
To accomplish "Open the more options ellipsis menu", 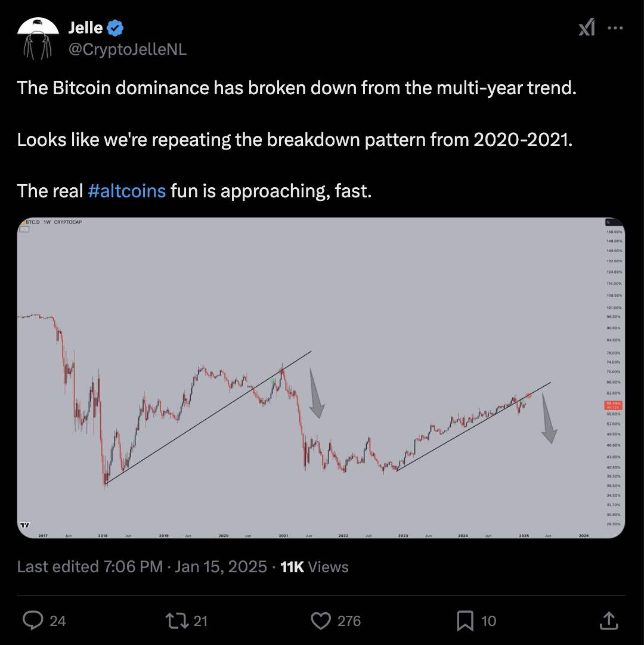I will click(x=615, y=27).
